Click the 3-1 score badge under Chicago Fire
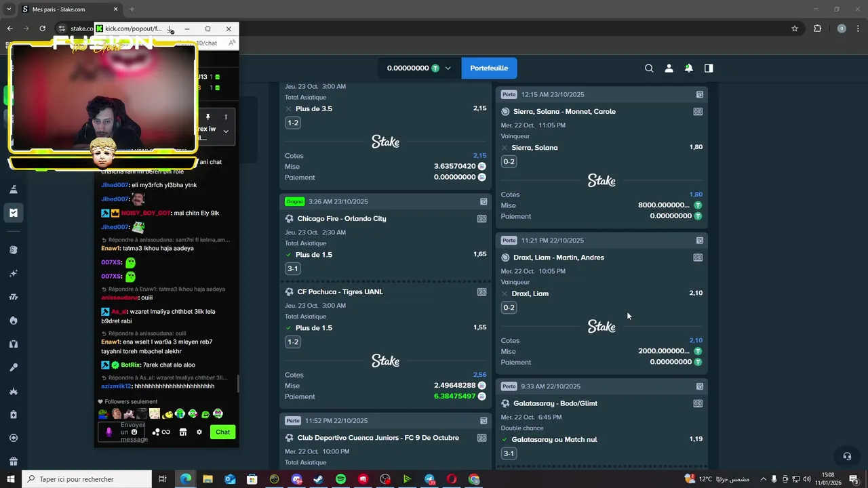 (292, 268)
